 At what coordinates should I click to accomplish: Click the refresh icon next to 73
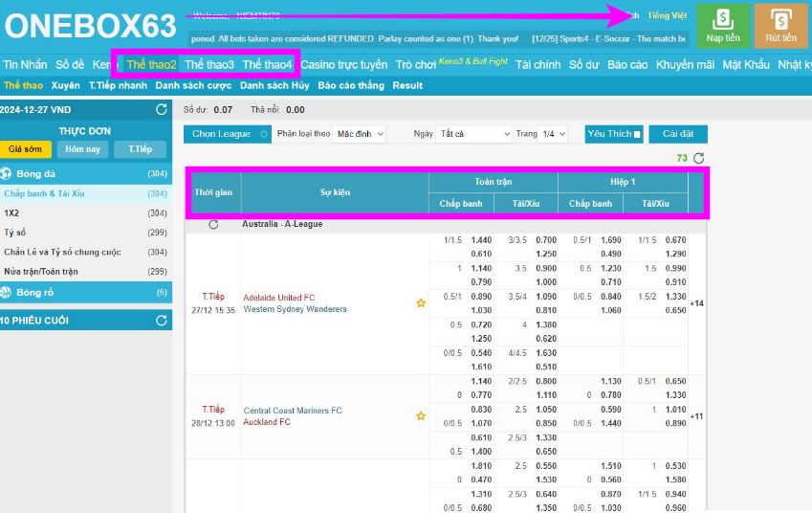698,158
